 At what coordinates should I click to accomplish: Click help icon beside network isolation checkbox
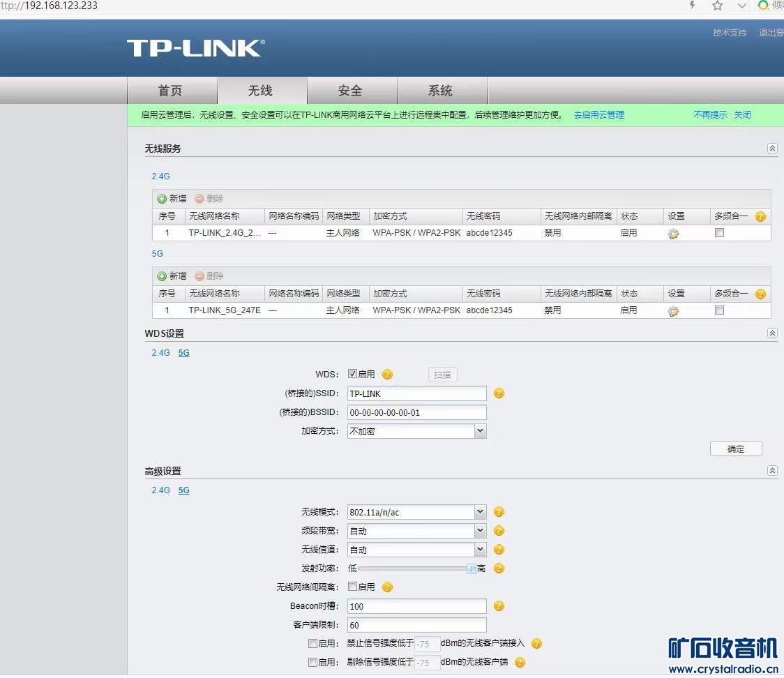click(x=387, y=587)
